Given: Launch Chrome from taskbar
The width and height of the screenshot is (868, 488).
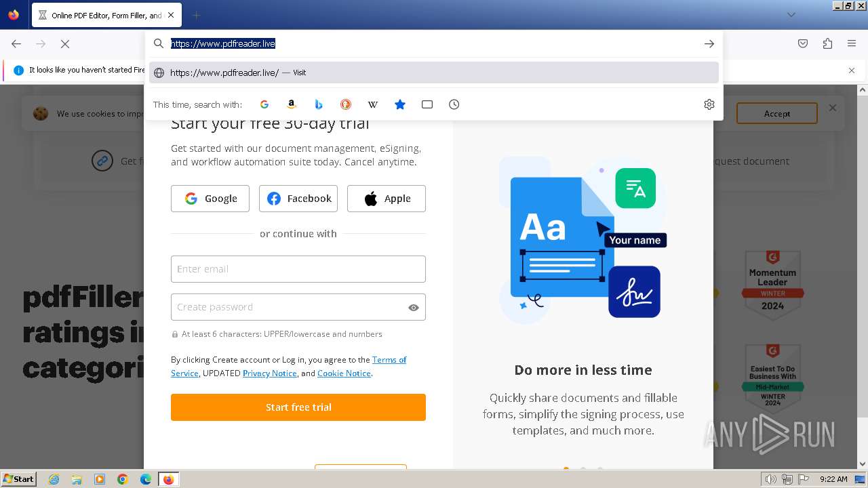Looking at the screenshot, I should tap(123, 479).
